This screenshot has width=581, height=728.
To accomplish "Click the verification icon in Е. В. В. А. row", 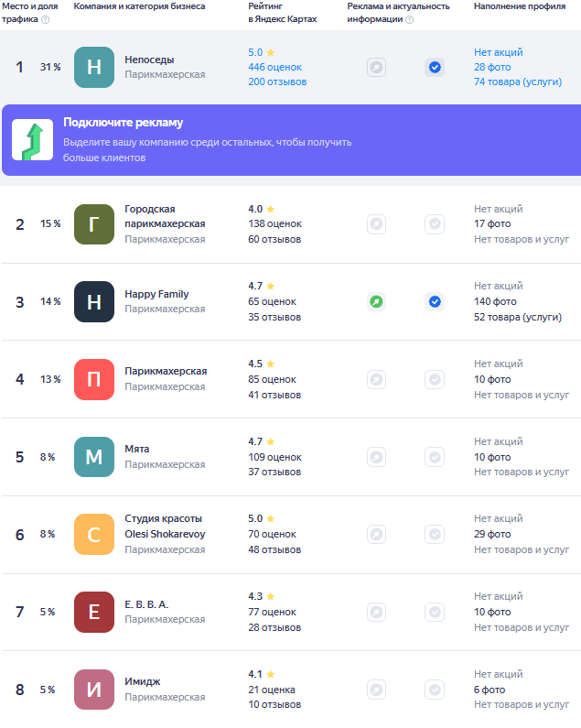I will point(435,612).
